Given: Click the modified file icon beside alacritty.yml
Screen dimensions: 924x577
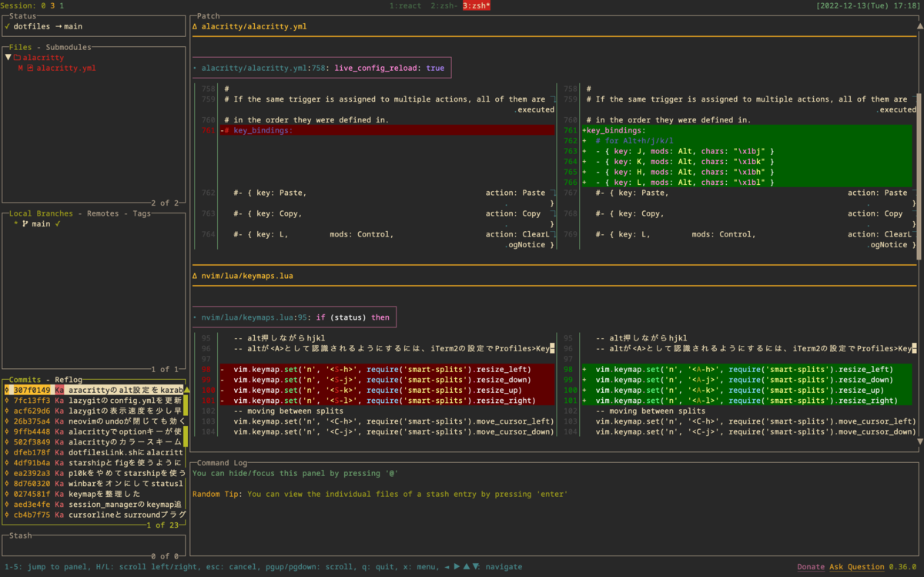Looking at the screenshot, I should pos(30,68).
